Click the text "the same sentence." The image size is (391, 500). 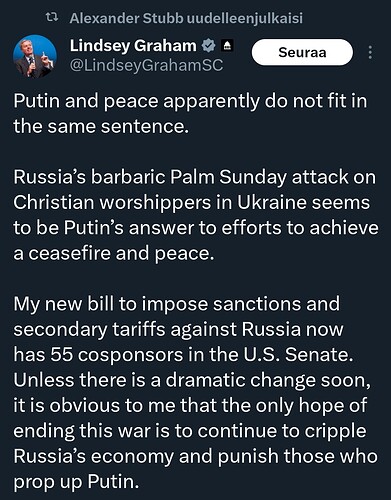pos(101,126)
